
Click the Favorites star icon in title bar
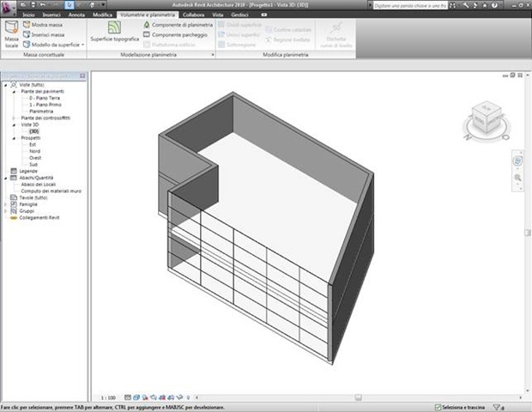pyautogui.click(x=485, y=5)
